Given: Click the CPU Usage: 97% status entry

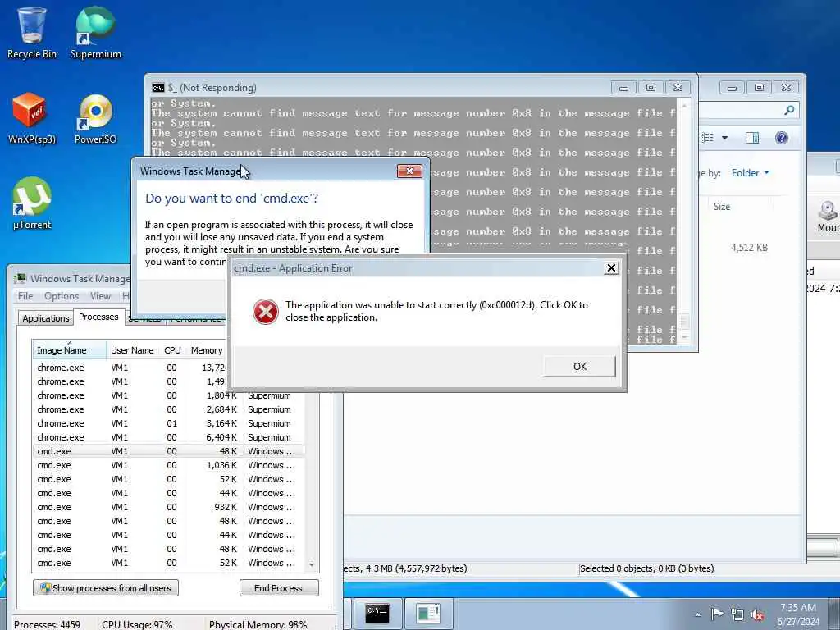Looking at the screenshot, I should click(137, 624).
